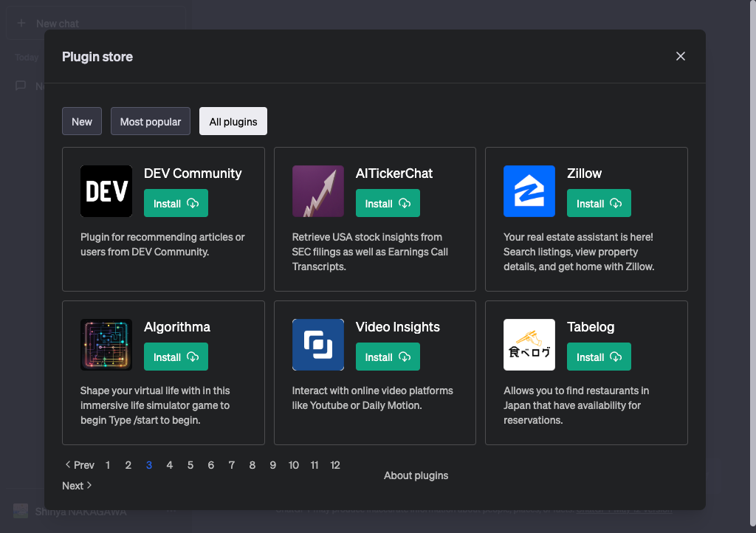This screenshot has width=756, height=533.
Task: Install the Video Insights plugin
Action: [388, 357]
